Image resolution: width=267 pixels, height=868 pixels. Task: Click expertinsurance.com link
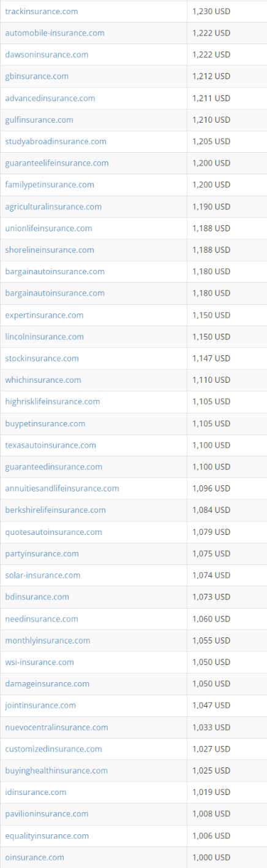click(x=44, y=315)
